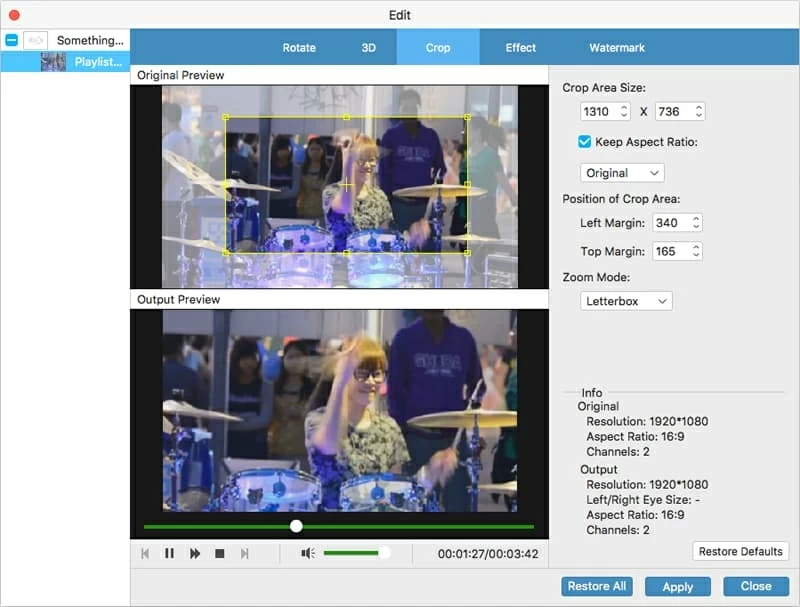This screenshot has width=800, height=607.
Task: Open the Letterbox zoom mode dropdown
Action: pyautogui.click(x=626, y=301)
